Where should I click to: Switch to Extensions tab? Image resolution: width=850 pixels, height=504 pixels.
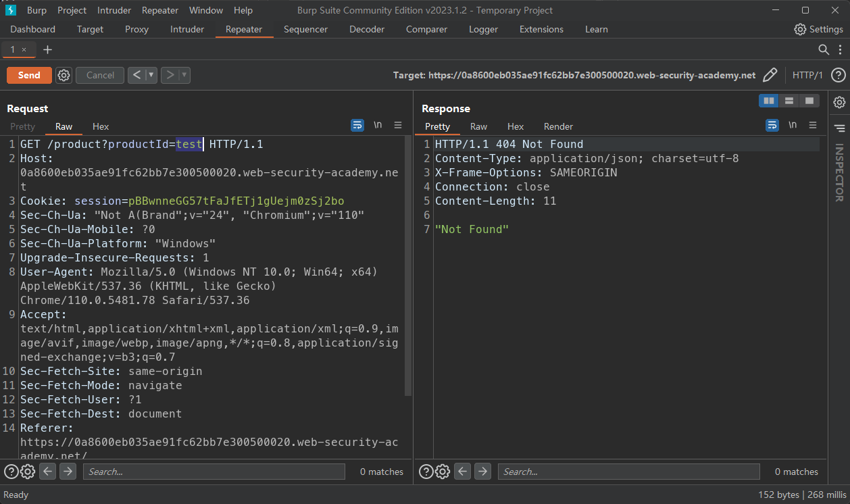point(541,29)
